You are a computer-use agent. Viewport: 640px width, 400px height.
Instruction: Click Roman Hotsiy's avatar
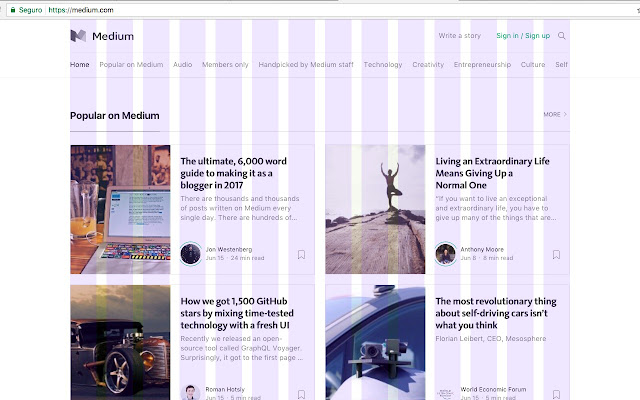point(191,392)
